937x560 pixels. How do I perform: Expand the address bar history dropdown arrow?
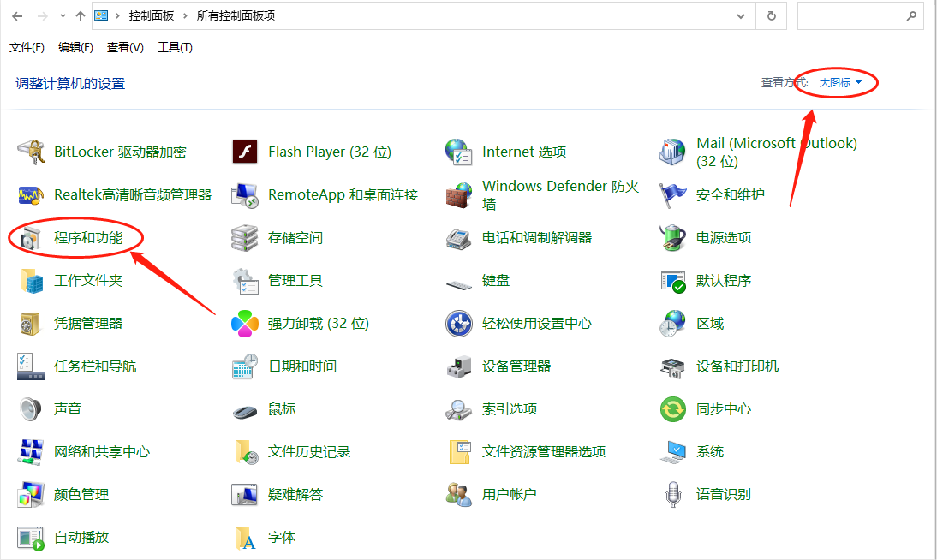click(x=740, y=16)
